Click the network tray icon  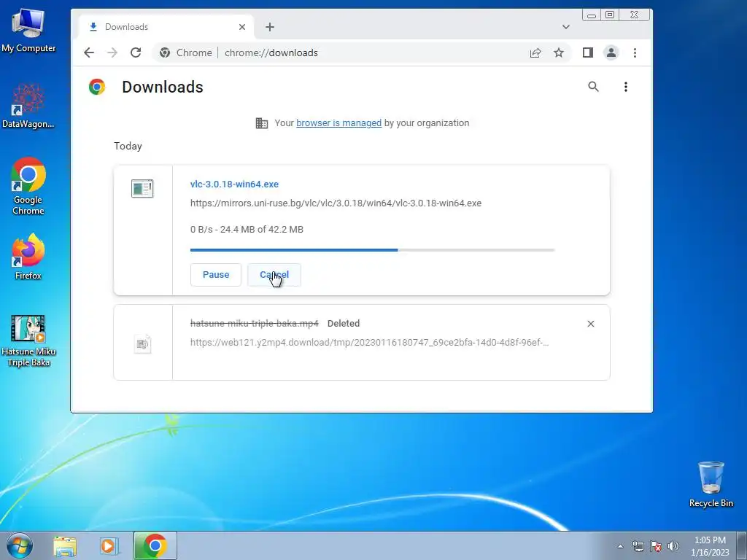(x=638, y=547)
